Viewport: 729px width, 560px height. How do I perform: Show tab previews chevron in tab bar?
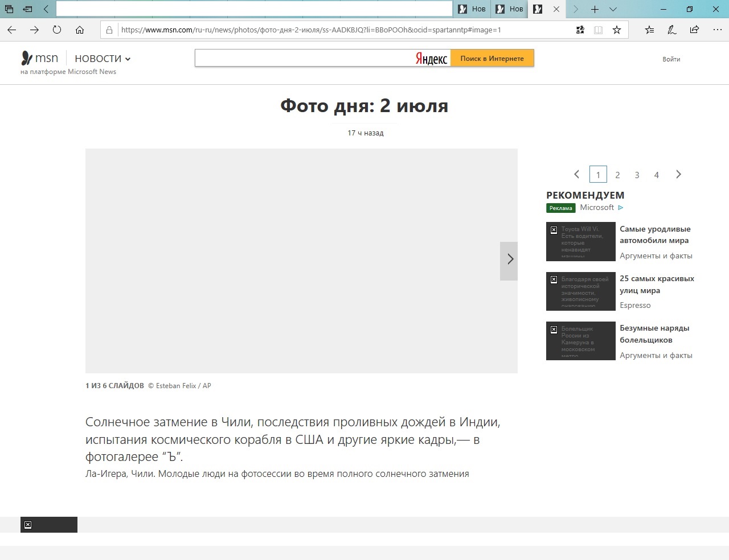(x=613, y=9)
